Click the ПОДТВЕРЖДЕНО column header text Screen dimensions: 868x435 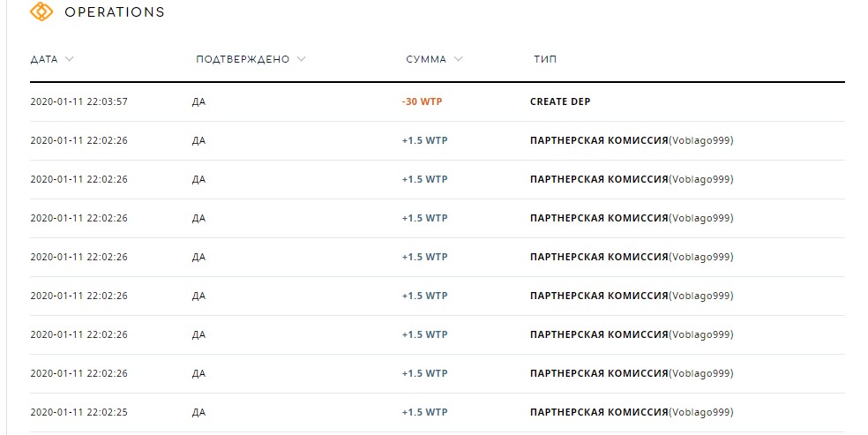coord(243,59)
